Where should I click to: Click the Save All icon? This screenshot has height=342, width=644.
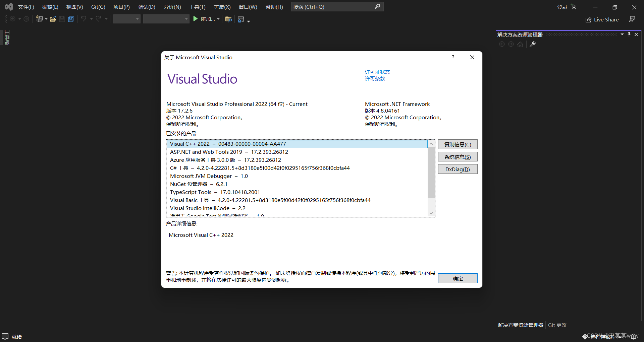pyautogui.click(x=71, y=19)
